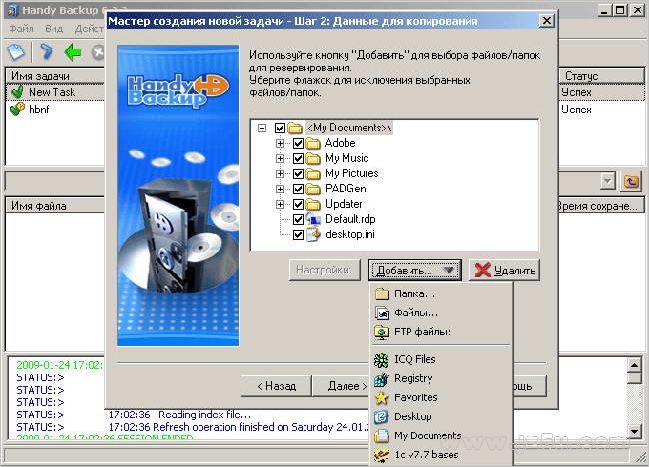Screen dimensions: 649x467
Task: Expand the My Pictures folder node
Action: [x=280, y=174]
